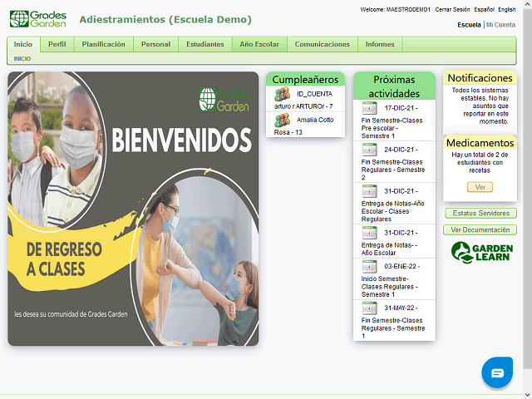Click people icon next to Amalia Cotto
Image resolution: width=532 pixels, height=399 pixels.
click(282, 120)
